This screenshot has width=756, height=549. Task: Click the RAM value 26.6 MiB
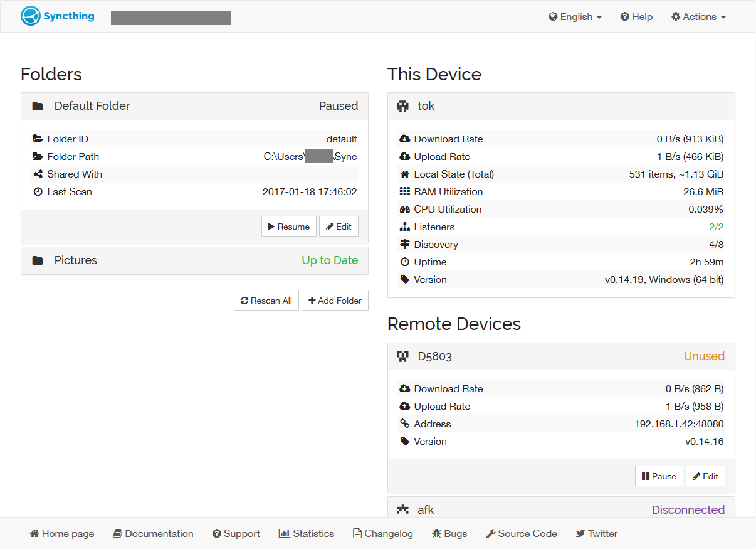[x=703, y=192]
